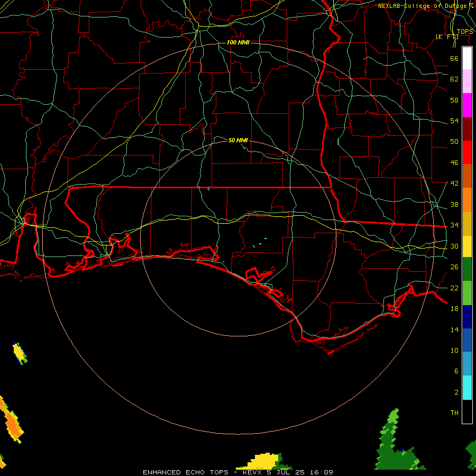Click the TH threshold label
The height and width of the screenshot is (476, 476).
pos(454,413)
